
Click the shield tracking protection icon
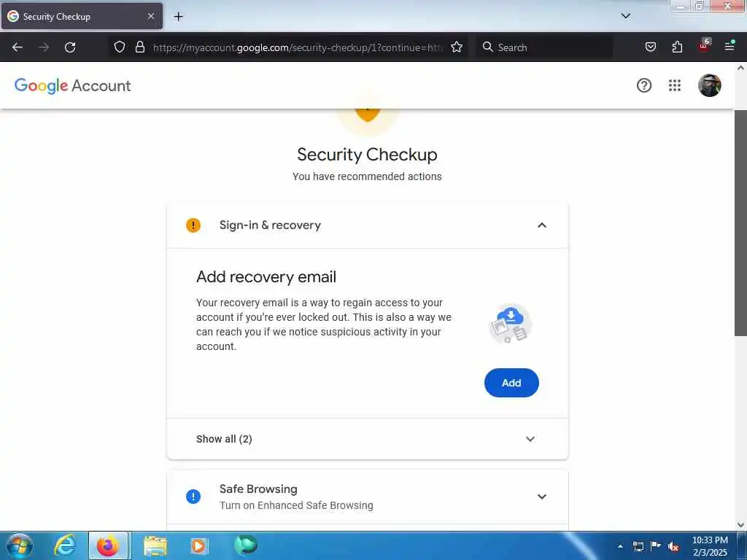[x=120, y=47]
